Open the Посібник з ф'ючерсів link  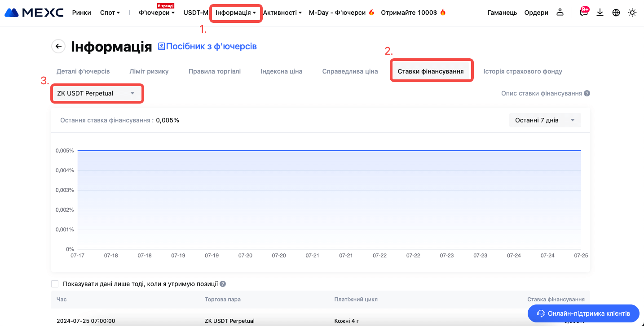pos(207,46)
